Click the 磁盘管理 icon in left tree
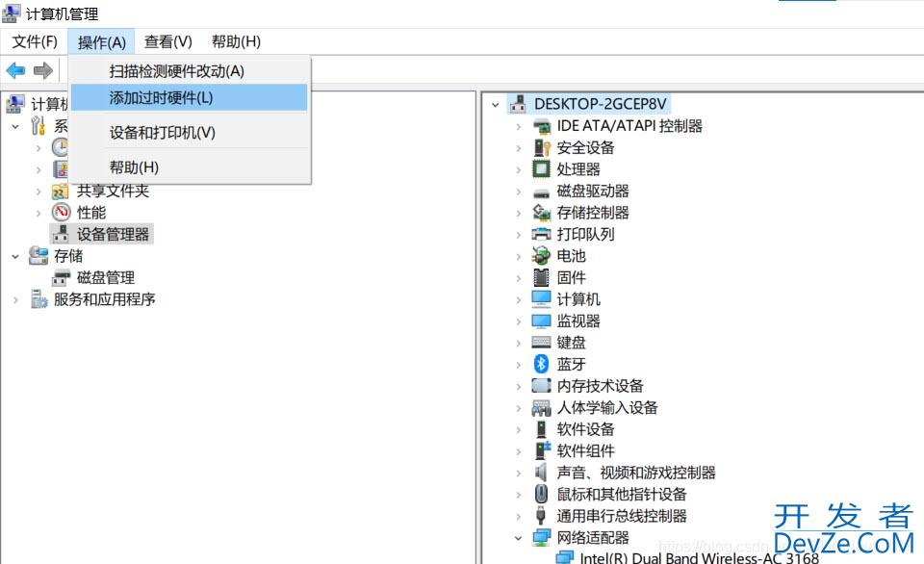Image resolution: width=924 pixels, height=564 pixels. [62, 277]
